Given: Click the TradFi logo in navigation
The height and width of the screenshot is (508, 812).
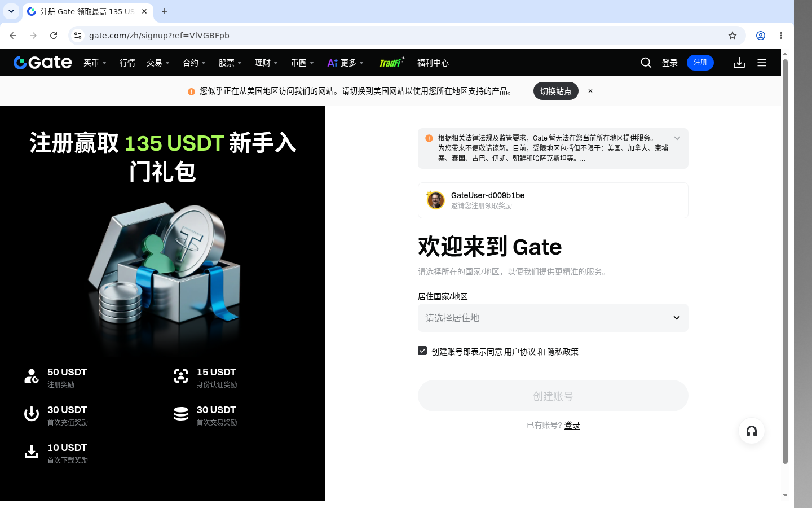Looking at the screenshot, I should coord(391,63).
